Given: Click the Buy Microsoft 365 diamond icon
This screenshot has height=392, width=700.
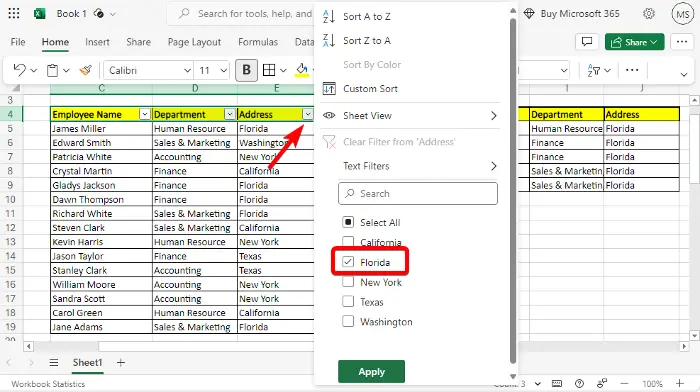Looking at the screenshot, I should (x=529, y=14).
